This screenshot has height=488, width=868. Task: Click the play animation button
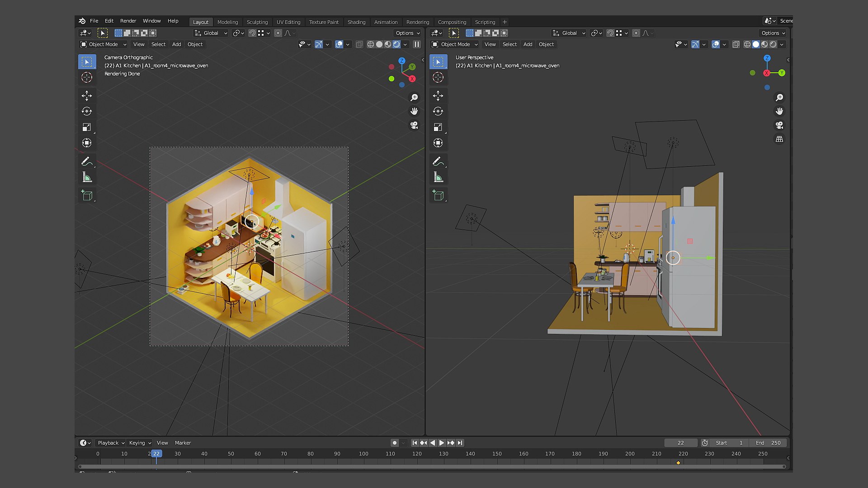click(x=442, y=443)
